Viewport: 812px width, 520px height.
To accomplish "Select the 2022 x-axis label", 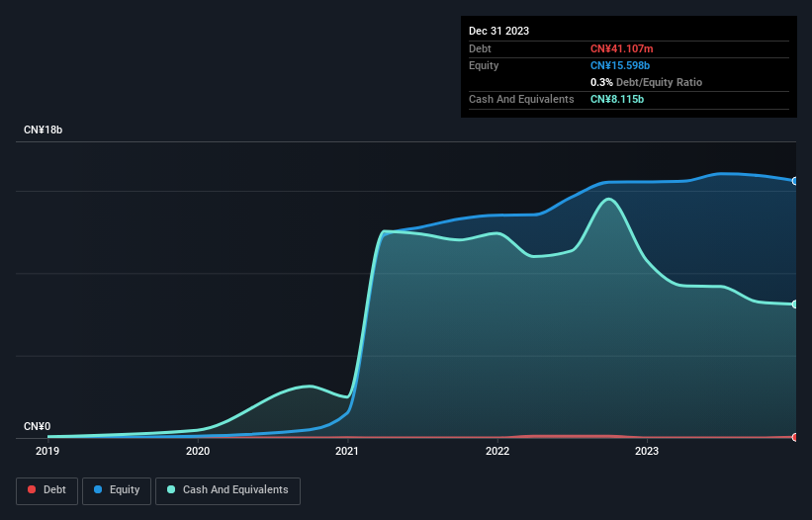I will pyautogui.click(x=497, y=451).
